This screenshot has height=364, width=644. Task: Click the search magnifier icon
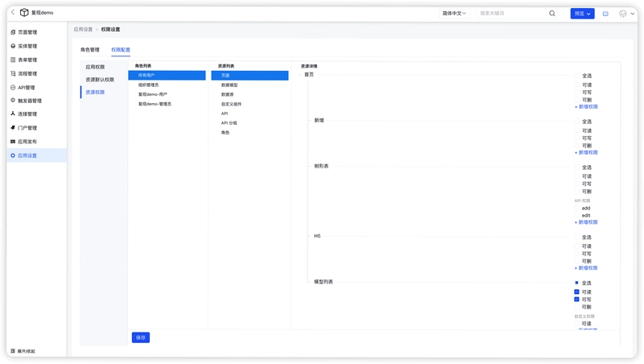pos(552,13)
